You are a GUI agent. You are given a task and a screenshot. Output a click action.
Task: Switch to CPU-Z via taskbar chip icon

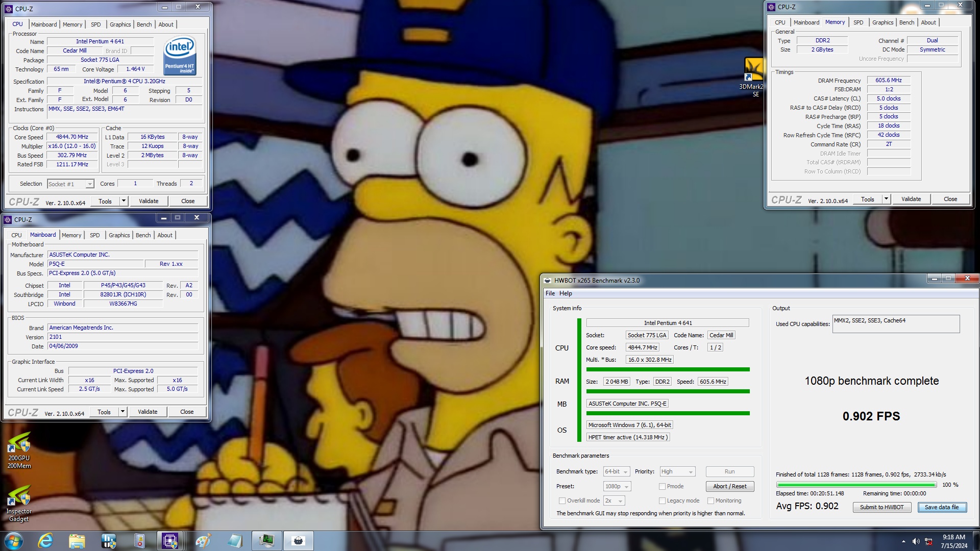pos(170,541)
